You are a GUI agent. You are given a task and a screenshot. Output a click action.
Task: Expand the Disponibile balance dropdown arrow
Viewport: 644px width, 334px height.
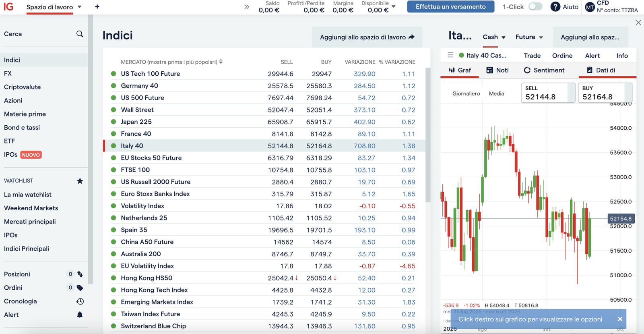click(394, 7)
